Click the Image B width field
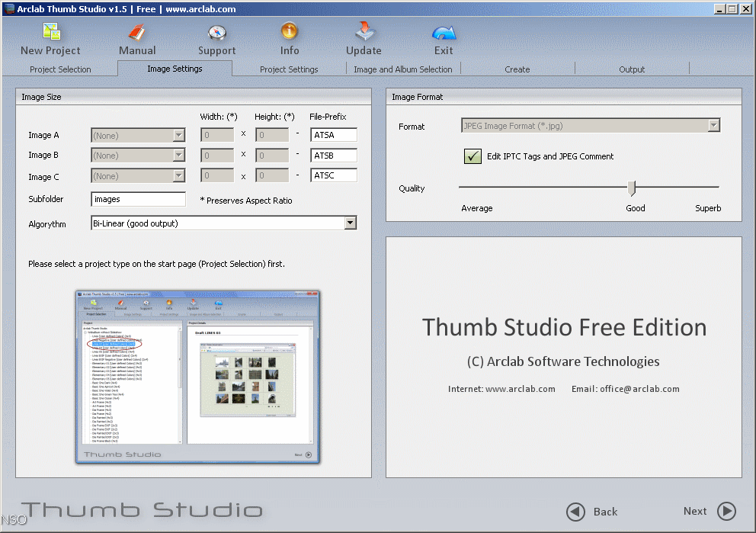Image resolution: width=756 pixels, height=533 pixels. [x=217, y=156]
